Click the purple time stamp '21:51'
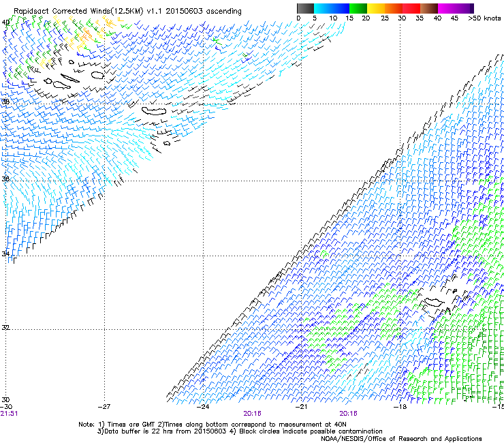This screenshot has width=504, height=443. coord(9,414)
